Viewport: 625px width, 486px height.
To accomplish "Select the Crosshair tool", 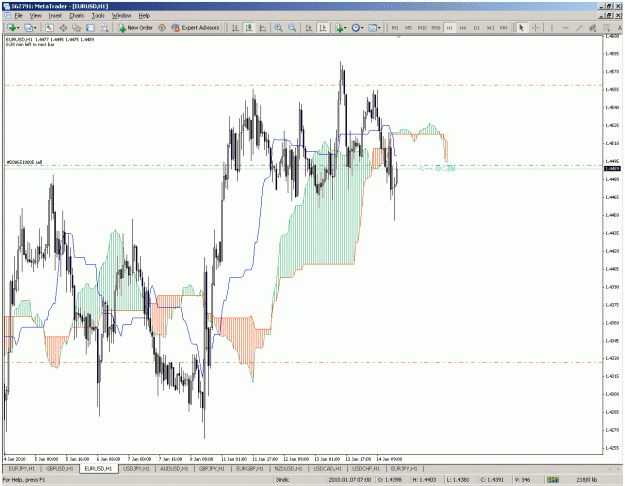I will 535,28.
